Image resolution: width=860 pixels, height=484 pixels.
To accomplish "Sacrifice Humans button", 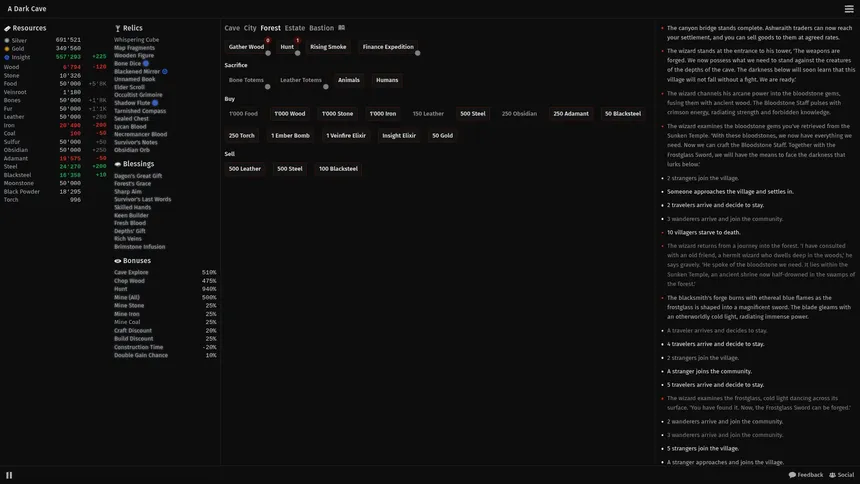I will click(387, 80).
